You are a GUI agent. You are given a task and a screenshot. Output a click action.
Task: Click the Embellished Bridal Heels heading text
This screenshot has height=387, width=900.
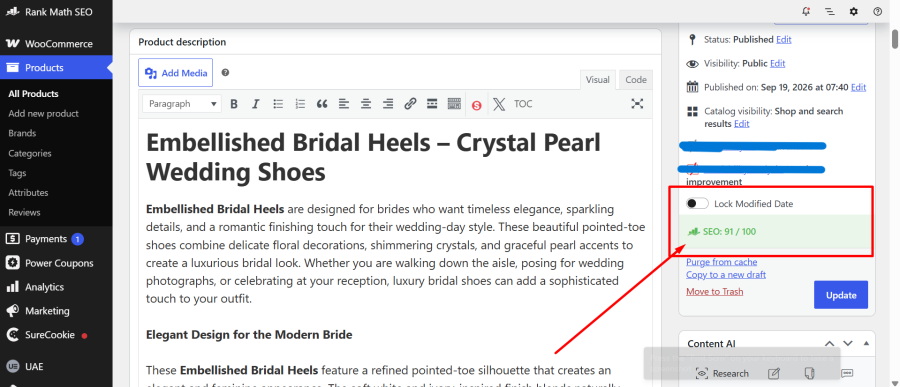coord(373,157)
